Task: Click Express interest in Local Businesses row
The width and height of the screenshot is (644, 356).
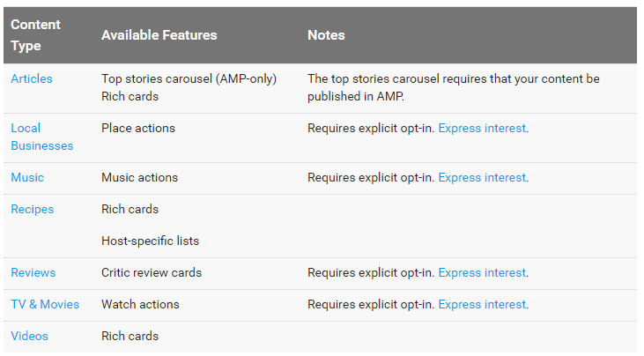Action: tap(482, 128)
